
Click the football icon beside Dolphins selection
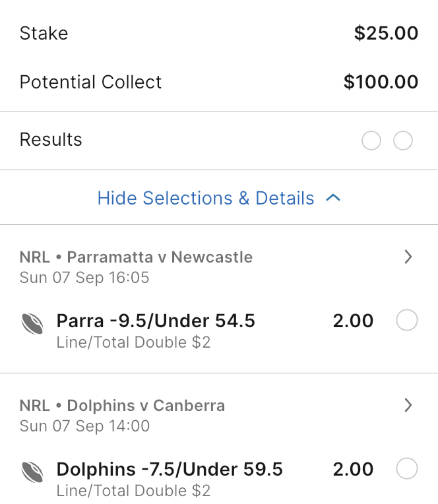33,472
